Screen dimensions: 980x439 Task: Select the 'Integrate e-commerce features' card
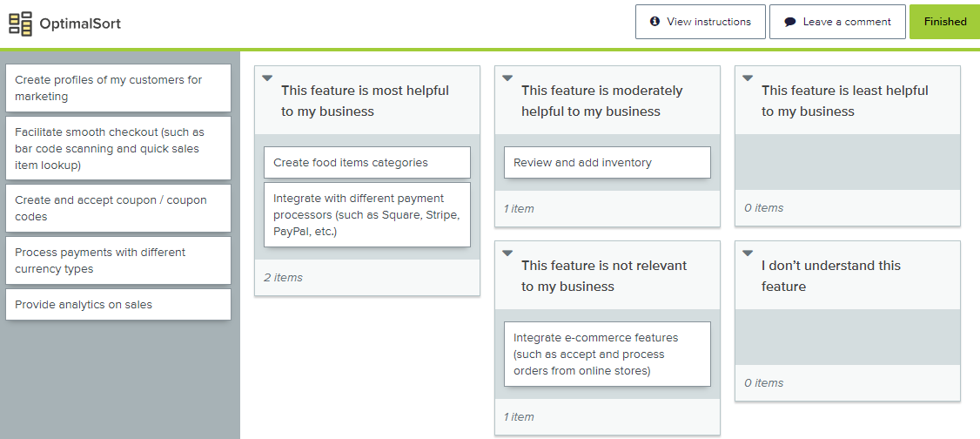(x=607, y=354)
